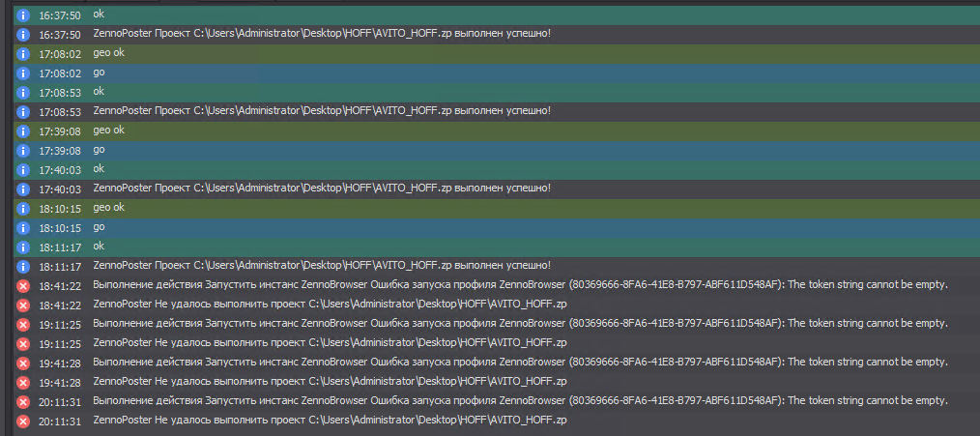This screenshot has height=436, width=980.
Task: Select the 'geo ok' message at 18:10:15
Action: [109, 208]
